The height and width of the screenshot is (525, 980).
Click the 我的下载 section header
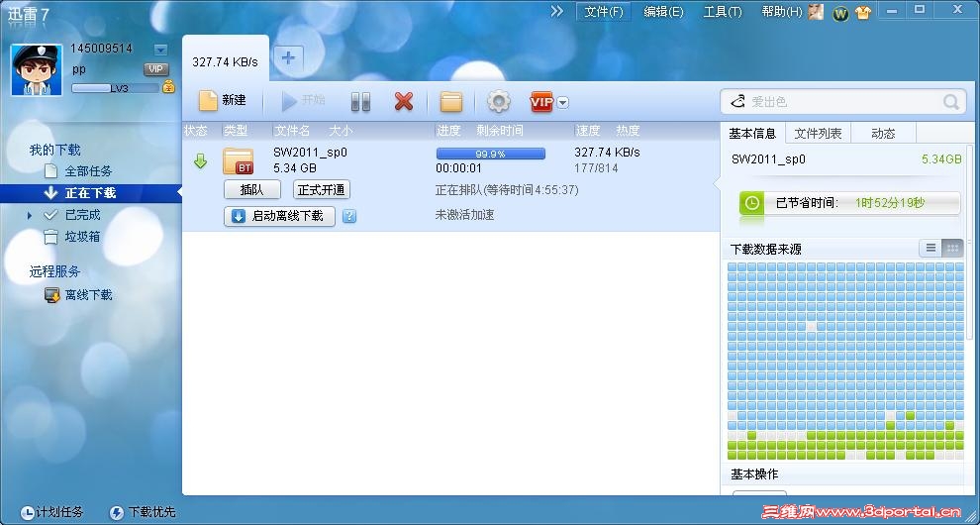(55, 151)
